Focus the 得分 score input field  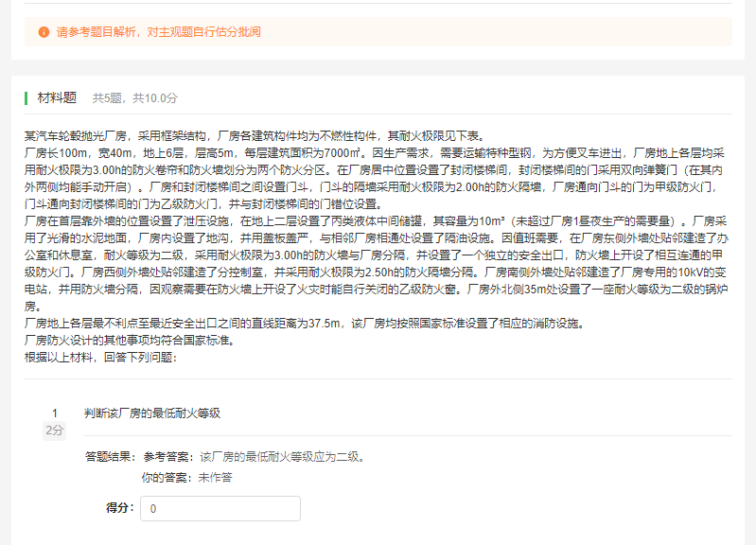pos(220,508)
